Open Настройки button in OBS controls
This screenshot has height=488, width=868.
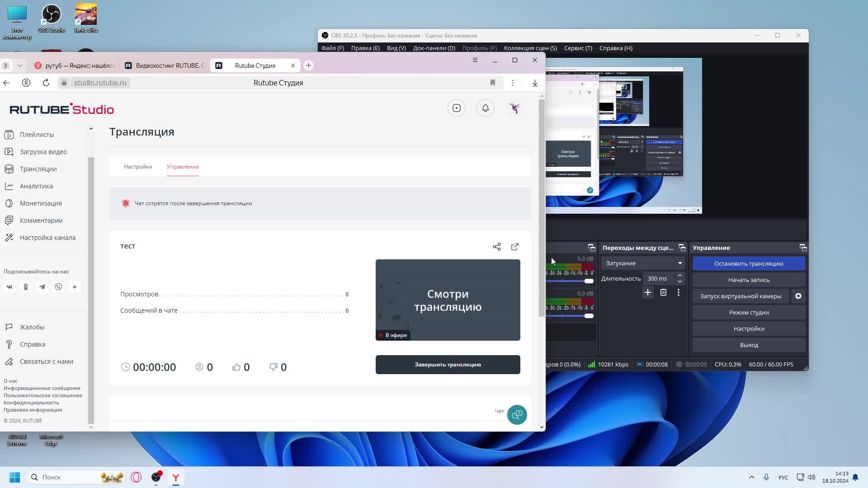click(x=749, y=328)
